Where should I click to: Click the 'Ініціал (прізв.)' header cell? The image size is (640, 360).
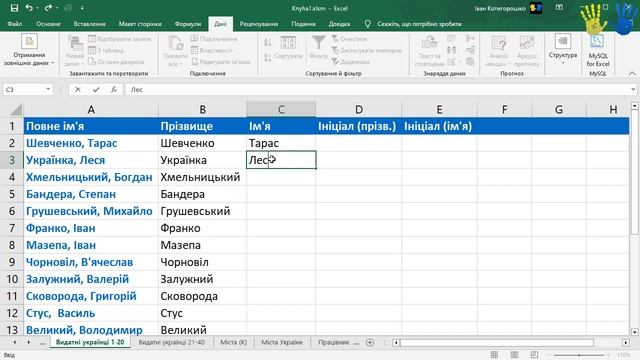point(358,126)
